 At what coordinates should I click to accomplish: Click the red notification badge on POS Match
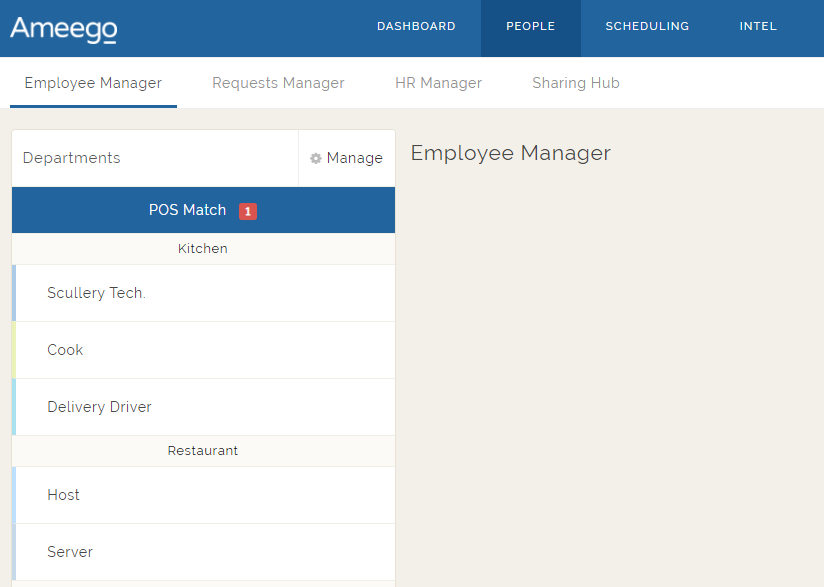pos(248,211)
